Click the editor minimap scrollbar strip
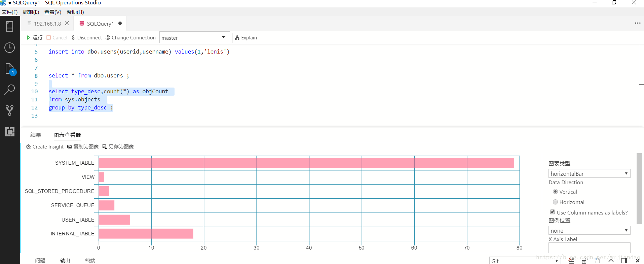The image size is (644, 264). [x=641, y=86]
